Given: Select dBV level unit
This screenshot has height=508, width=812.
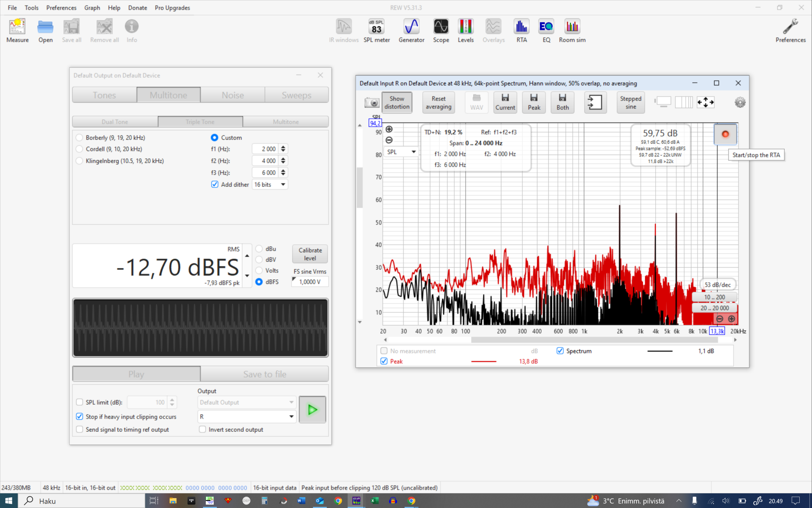Looking at the screenshot, I should pos(259,260).
